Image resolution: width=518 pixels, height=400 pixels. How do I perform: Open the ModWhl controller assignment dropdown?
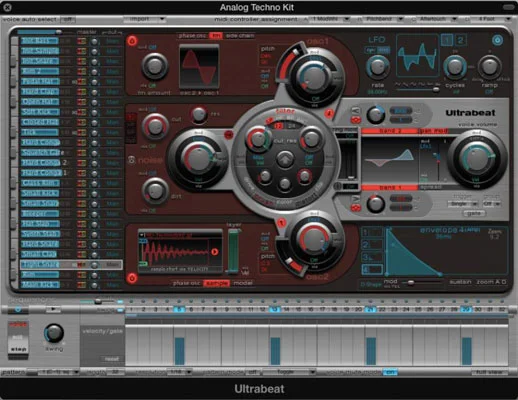coord(330,19)
